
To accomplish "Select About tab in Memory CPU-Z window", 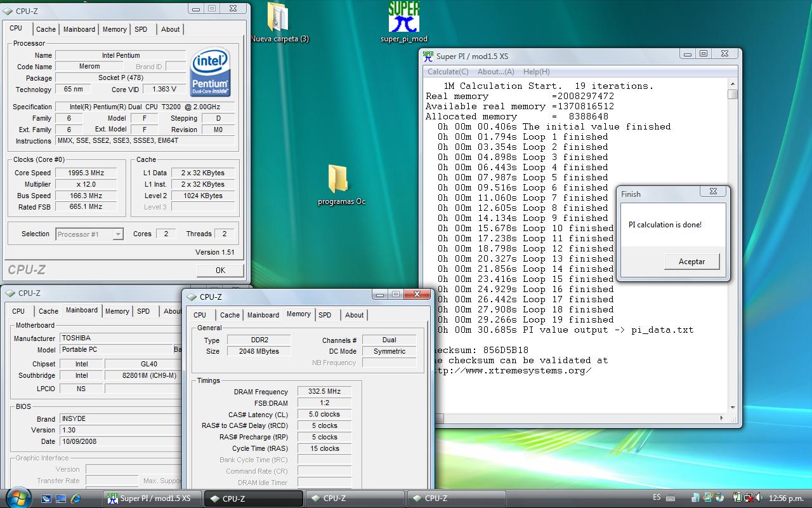I will pos(354,315).
